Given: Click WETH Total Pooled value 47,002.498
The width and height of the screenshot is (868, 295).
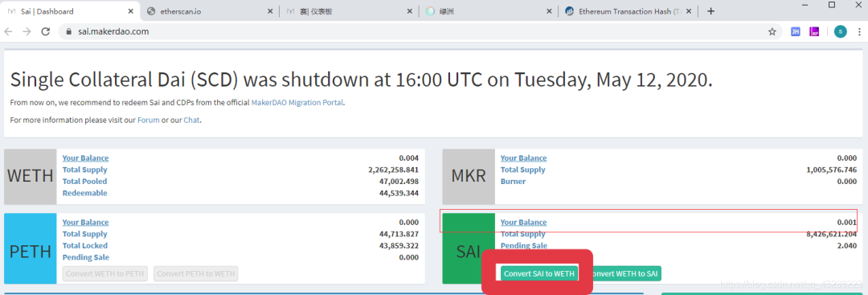Looking at the screenshot, I should (400, 182).
